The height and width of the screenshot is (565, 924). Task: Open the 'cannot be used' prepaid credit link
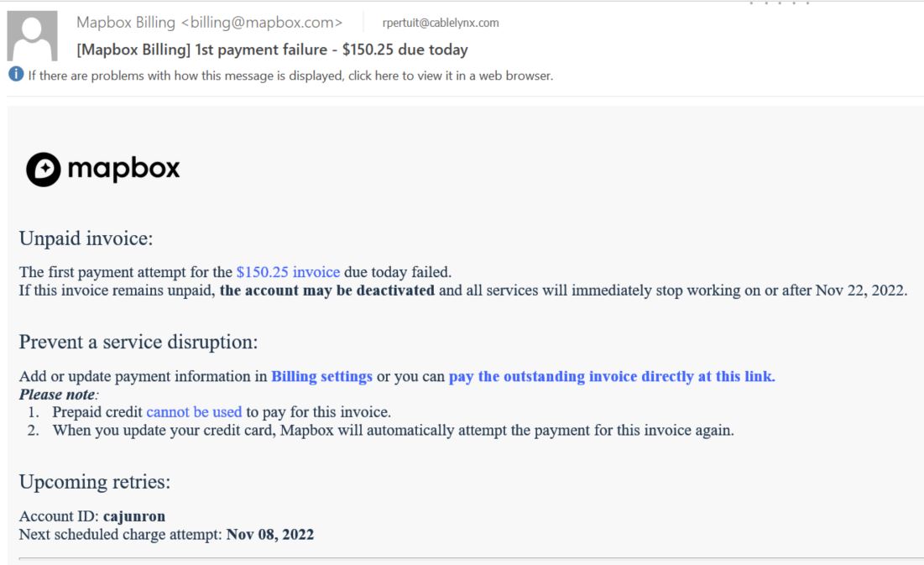coord(194,411)
